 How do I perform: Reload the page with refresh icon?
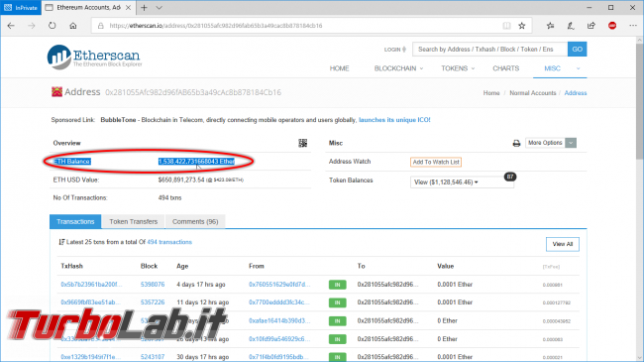pos(53,26)
